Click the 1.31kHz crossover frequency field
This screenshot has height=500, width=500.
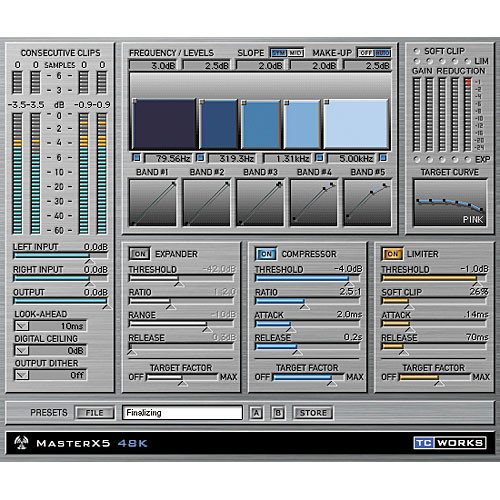288,158
